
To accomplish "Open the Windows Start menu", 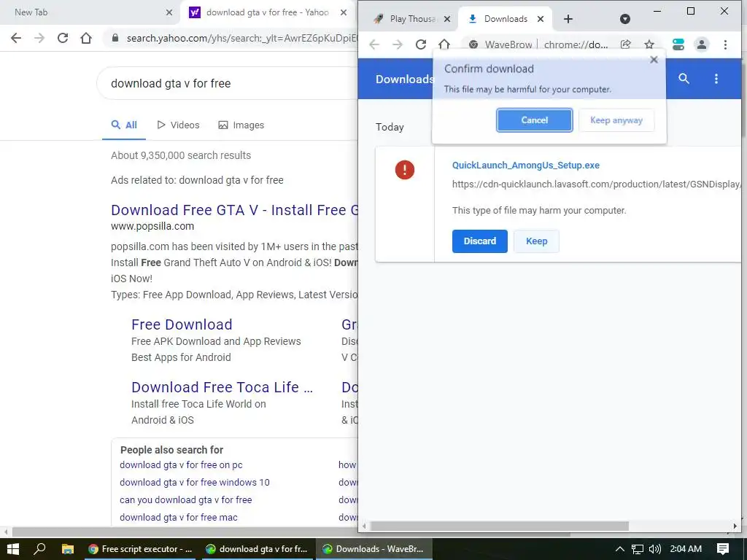I will pos(13,549).
